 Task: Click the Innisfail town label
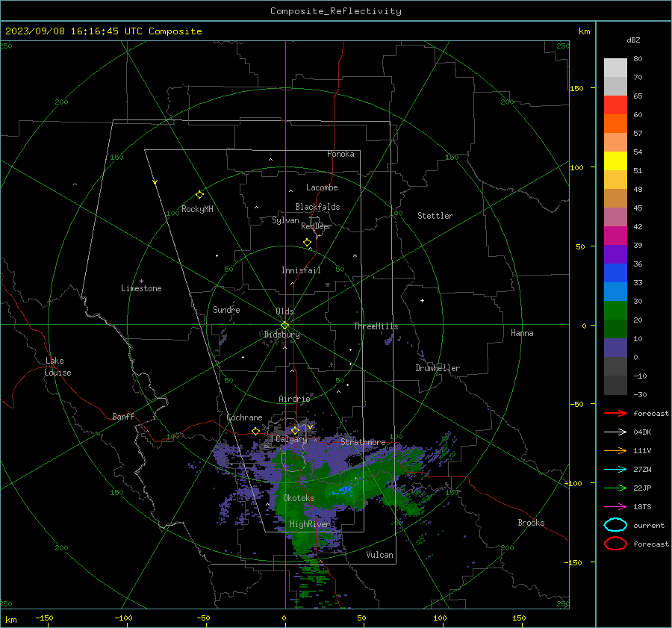(x=301, y=270)
